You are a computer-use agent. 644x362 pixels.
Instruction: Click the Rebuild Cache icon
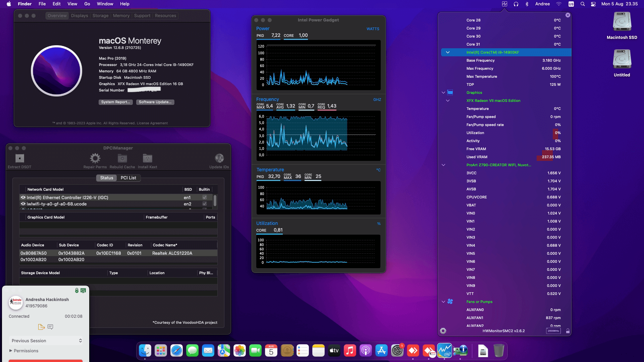click(122, 158)
